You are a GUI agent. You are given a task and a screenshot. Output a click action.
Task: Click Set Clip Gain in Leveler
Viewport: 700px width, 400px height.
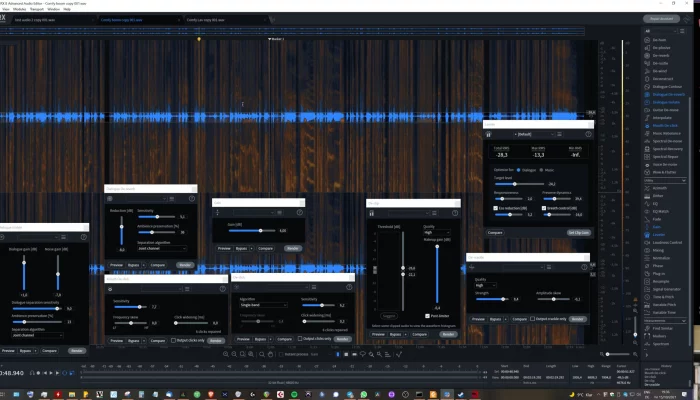(579, 233)
